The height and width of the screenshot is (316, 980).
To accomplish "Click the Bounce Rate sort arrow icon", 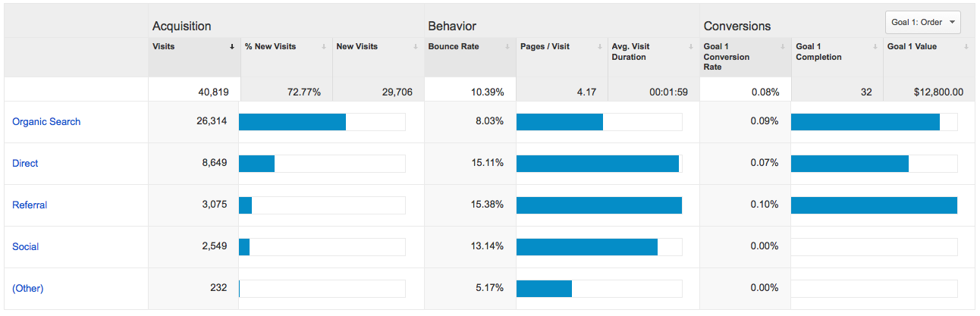I will [x=507, y=47].
